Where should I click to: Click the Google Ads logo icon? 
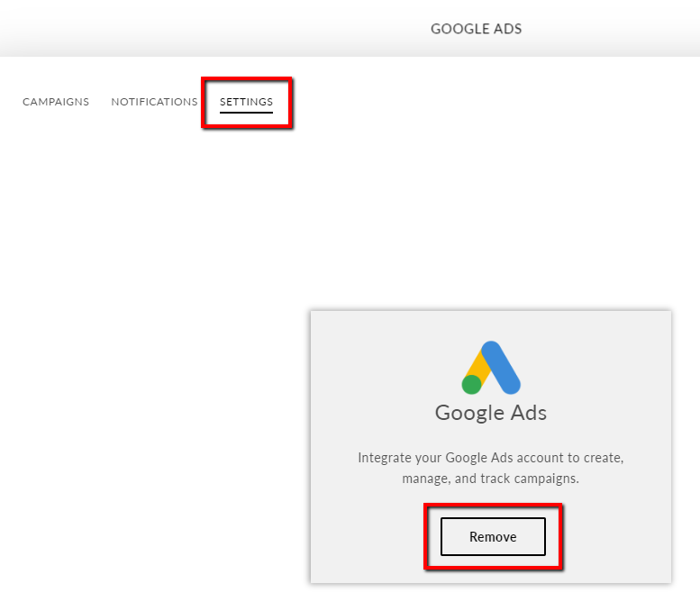point(491,368)
